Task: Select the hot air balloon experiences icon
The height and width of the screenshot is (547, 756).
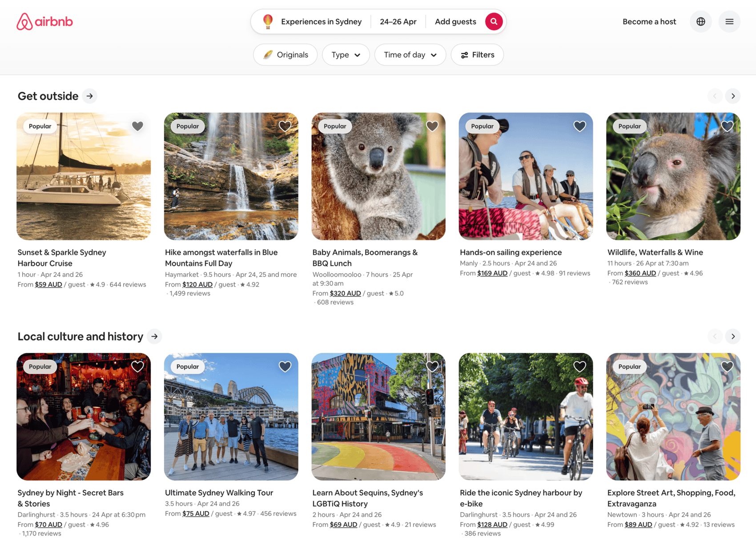Action: 268,21
